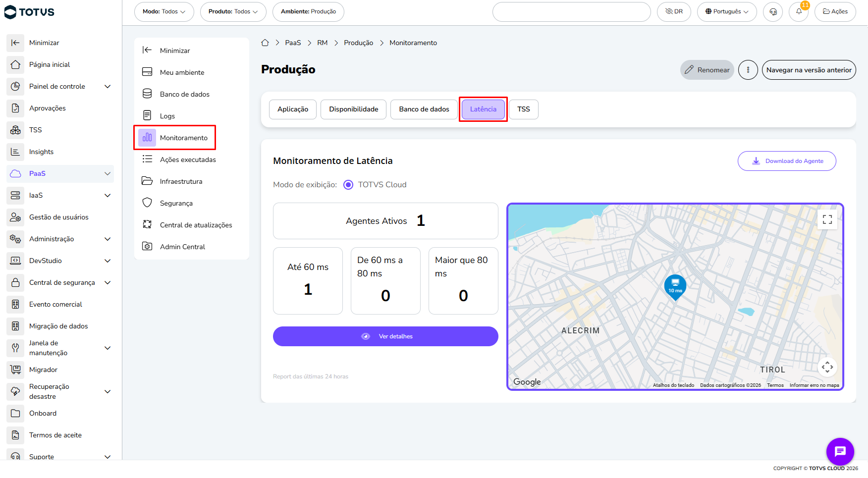The image size is (868, 478).
Task: Click the Evento comercial icon
Action: [15, 304]
